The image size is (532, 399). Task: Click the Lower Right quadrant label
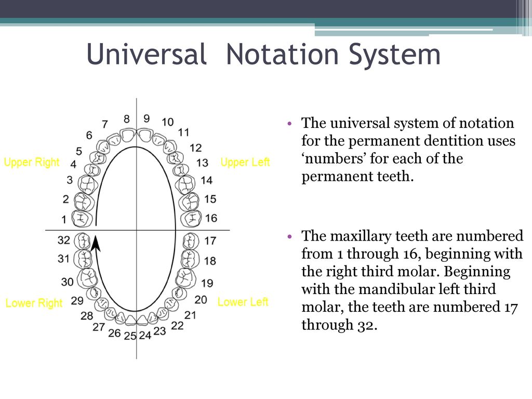point(34,303)
